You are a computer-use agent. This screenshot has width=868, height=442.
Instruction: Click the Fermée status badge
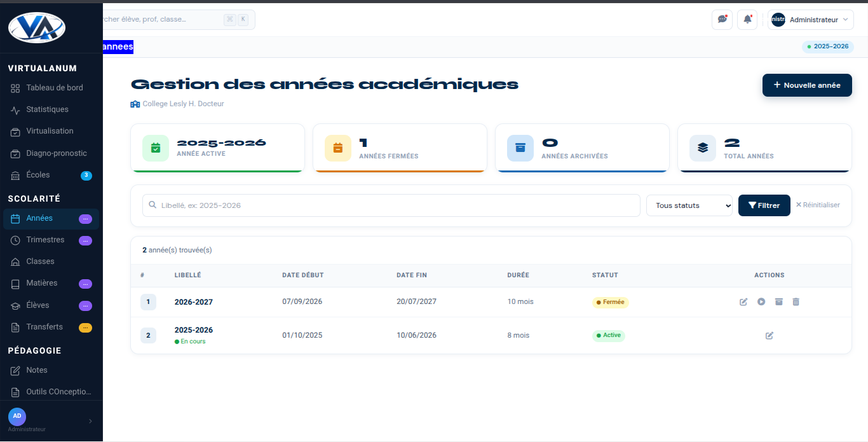tap(611, 302)
